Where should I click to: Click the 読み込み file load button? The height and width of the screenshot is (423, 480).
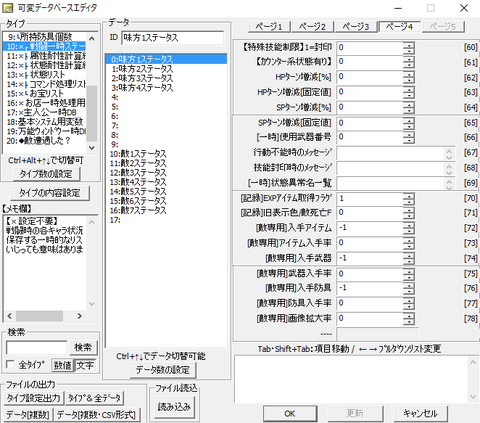174,407
